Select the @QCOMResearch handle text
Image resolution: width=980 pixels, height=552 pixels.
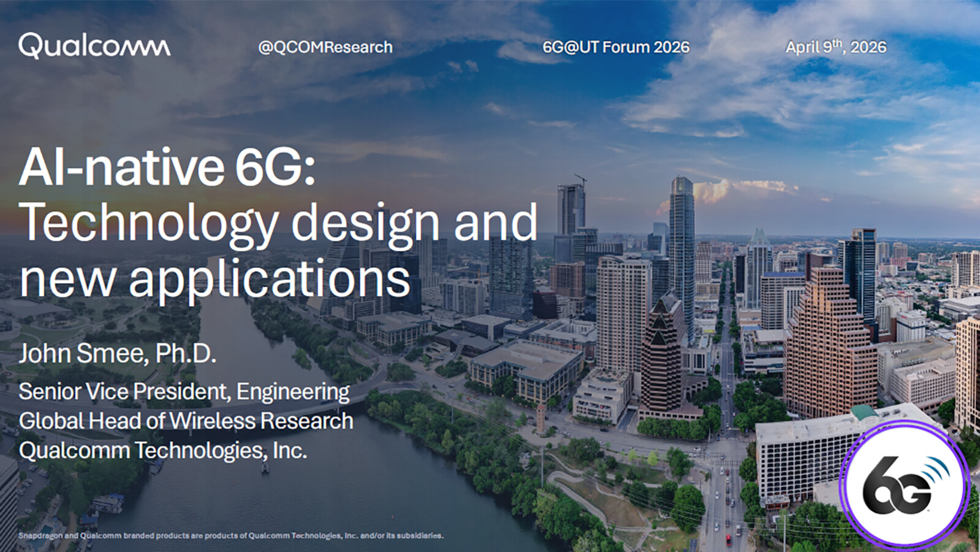click(x=325, y=47)
